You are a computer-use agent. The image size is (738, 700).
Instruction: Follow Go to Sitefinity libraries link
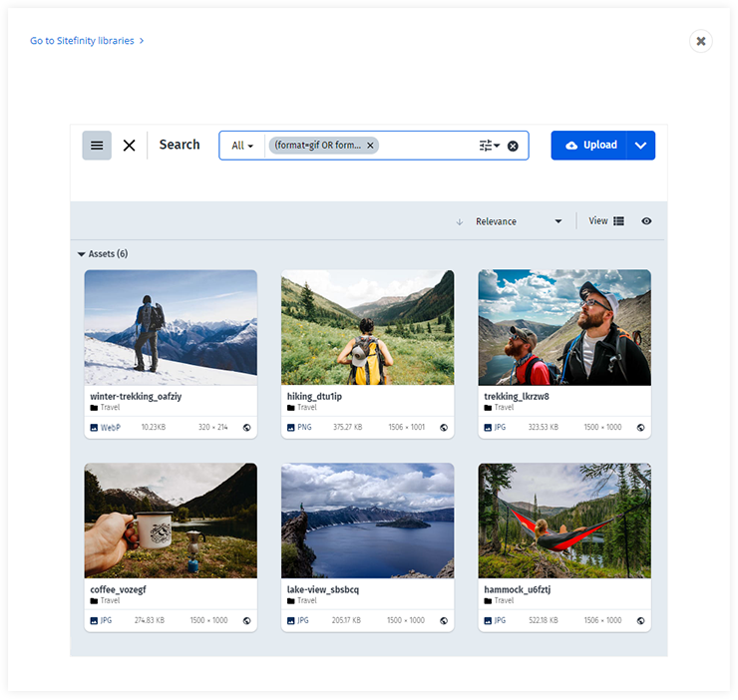pyautogui.click(x=87, y=41)
